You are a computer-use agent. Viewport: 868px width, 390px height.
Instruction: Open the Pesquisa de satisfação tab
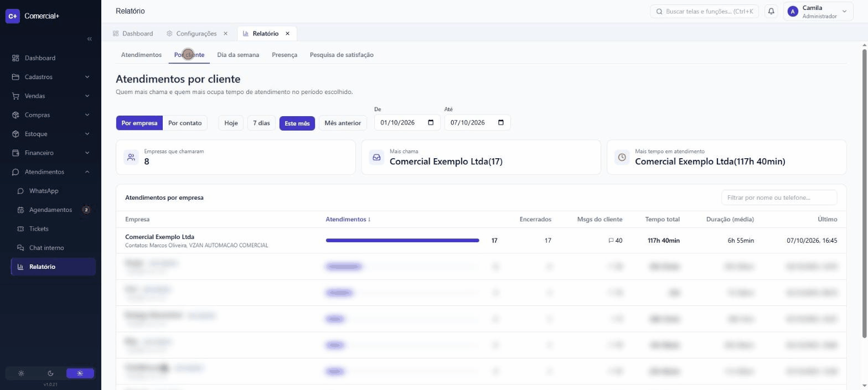[342, 55]
